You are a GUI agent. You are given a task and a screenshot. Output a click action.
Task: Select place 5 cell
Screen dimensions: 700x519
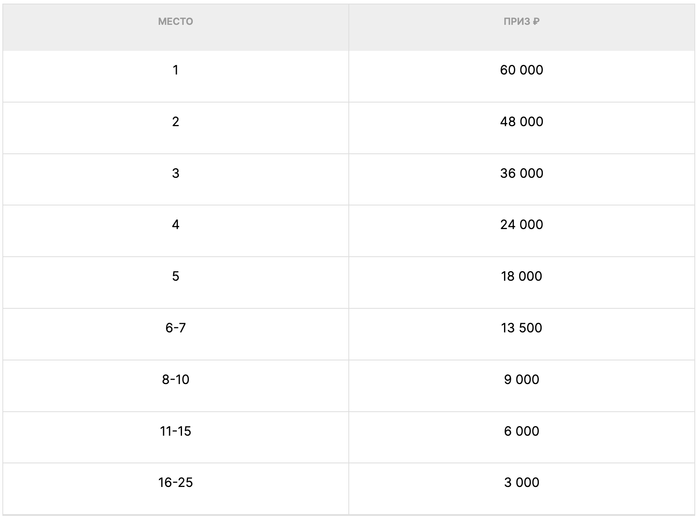tap(175, 276)
